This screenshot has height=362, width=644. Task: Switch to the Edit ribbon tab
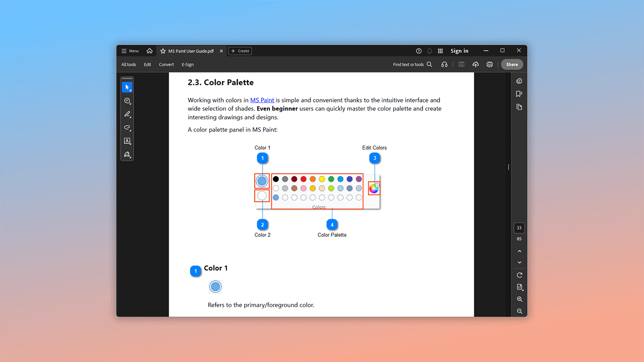pyautogui.click(x=147, y=64)
